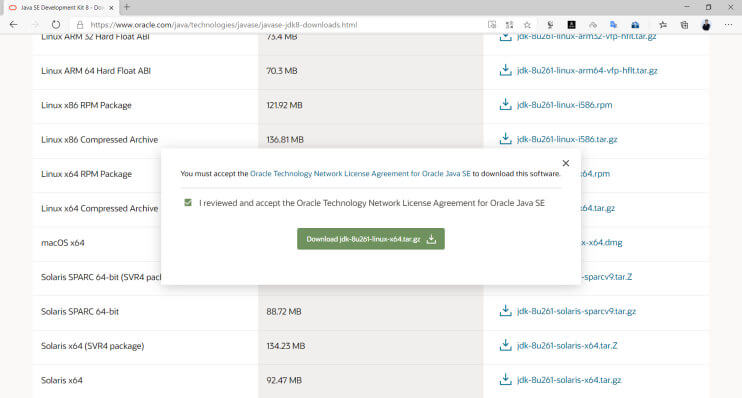Select the '92.47 MB' size cell

click(x=284, y=380)
